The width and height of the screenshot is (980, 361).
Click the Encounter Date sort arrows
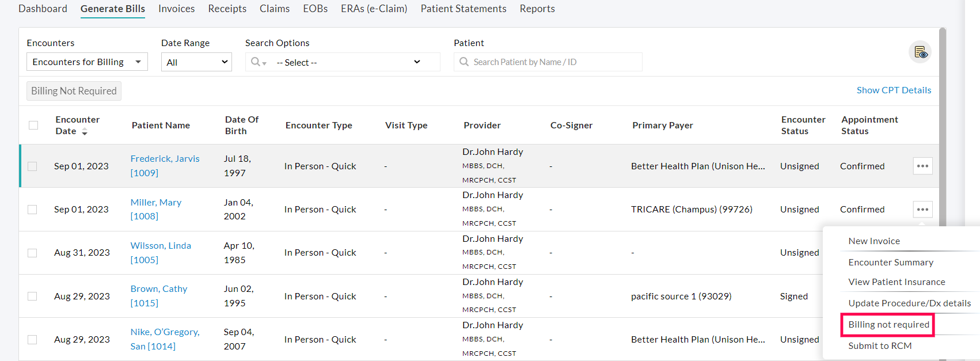click(x=85, y=132)
